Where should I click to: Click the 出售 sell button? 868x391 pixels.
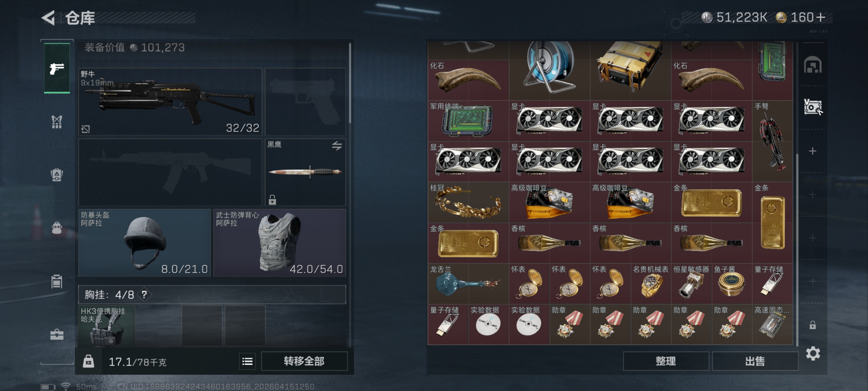click(x=755, y=361)
